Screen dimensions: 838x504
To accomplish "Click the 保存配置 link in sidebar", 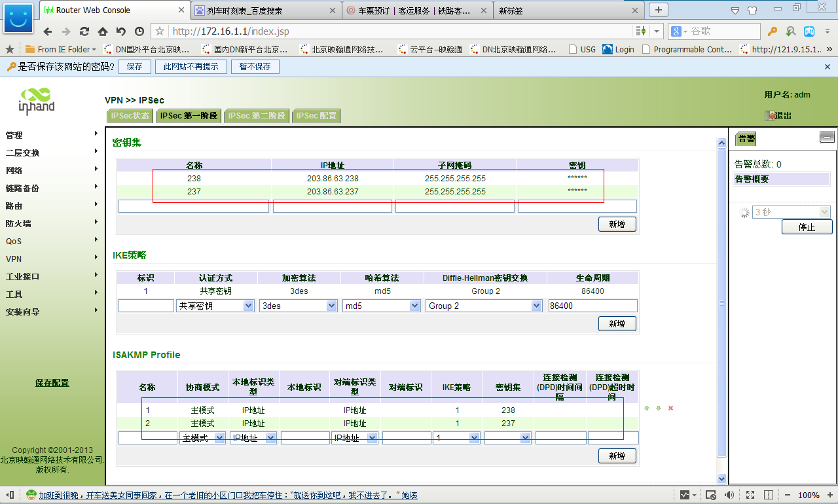I will [x=52, y=383].
